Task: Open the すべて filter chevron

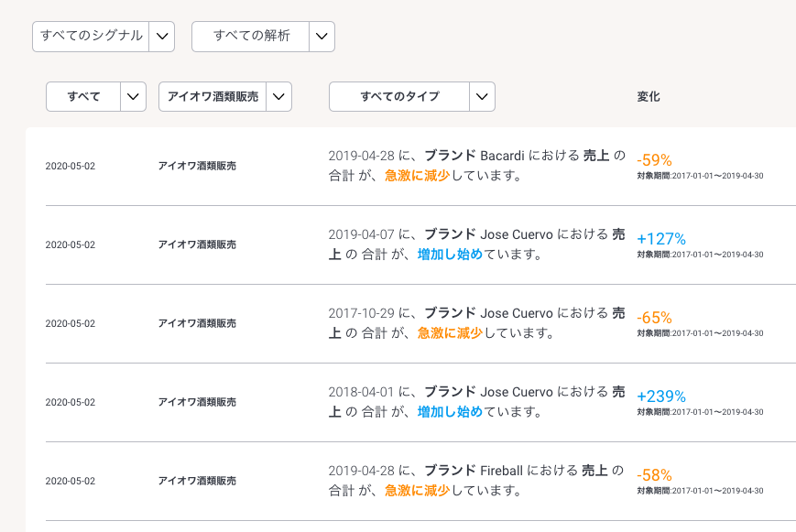Action: [133, 97]
